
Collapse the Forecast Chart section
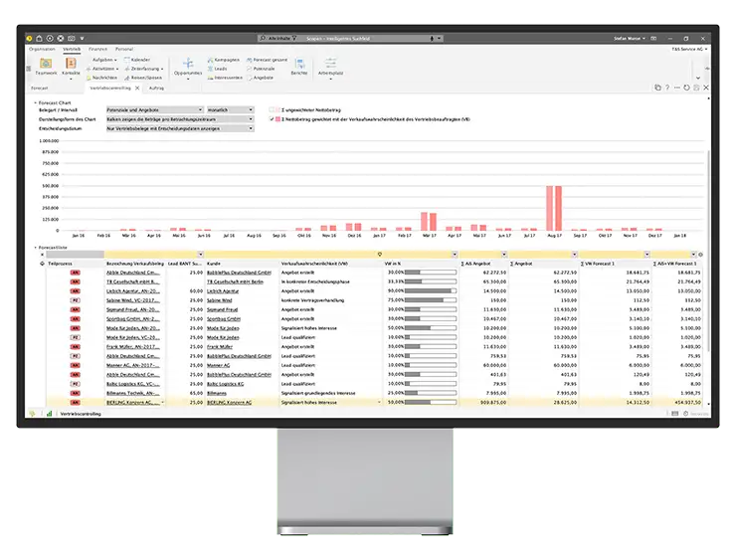tap(33, 100)
